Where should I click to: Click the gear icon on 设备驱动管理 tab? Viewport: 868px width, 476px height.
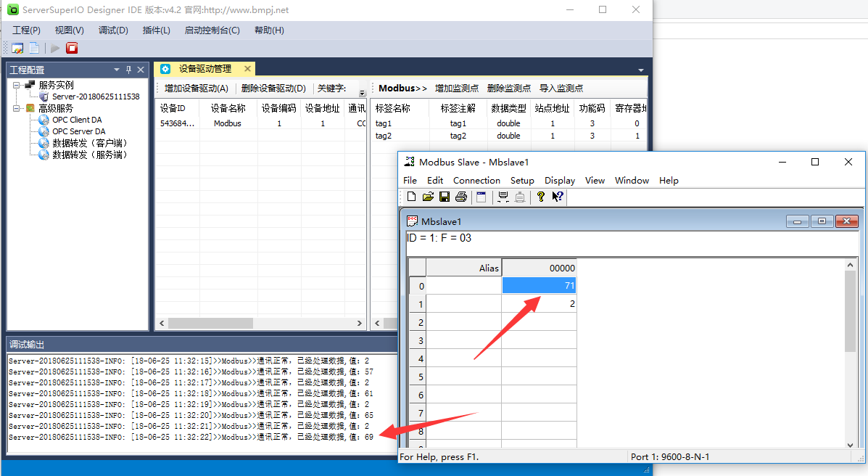click(x=165, y=69)
